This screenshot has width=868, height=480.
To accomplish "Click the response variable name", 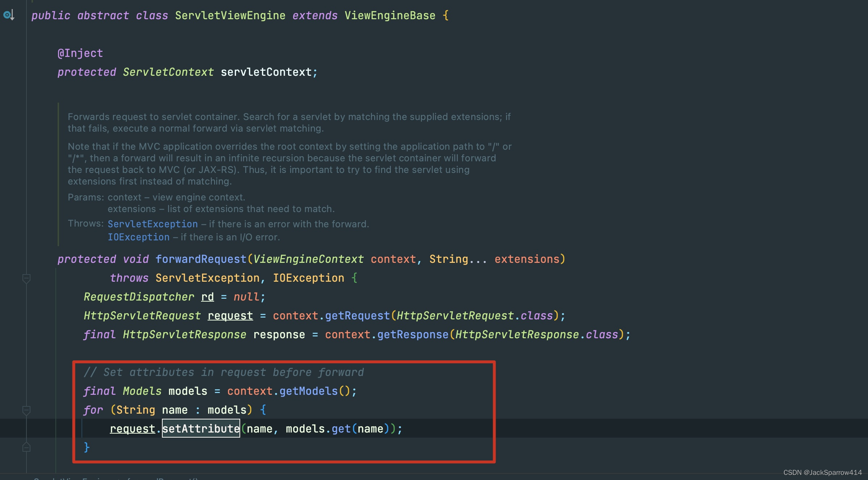I will (279, 335).
